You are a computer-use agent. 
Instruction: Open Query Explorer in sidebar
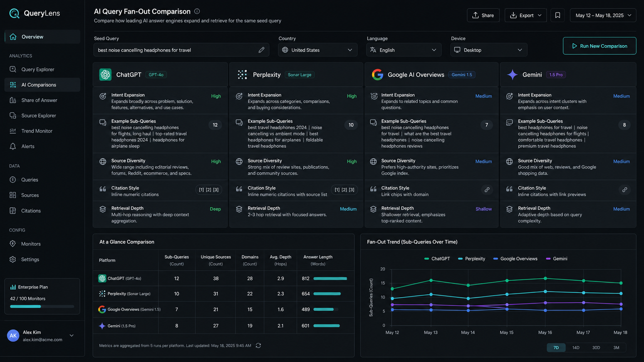pos(42,69)
